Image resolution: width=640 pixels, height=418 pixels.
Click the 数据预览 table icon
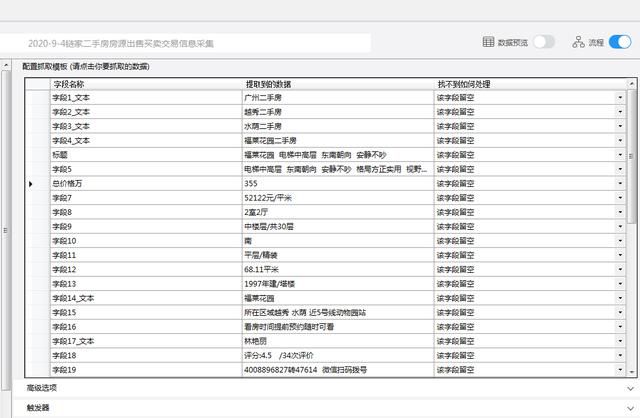488,42
